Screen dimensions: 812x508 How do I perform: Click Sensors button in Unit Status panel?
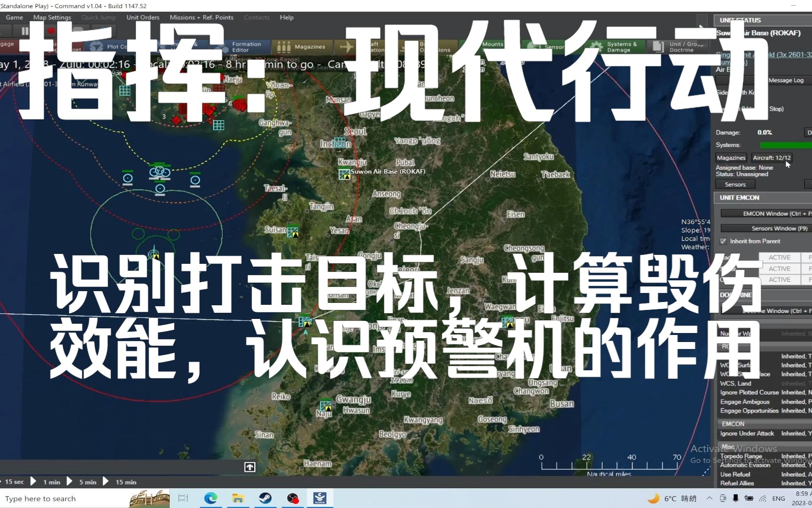pos(735,184)
